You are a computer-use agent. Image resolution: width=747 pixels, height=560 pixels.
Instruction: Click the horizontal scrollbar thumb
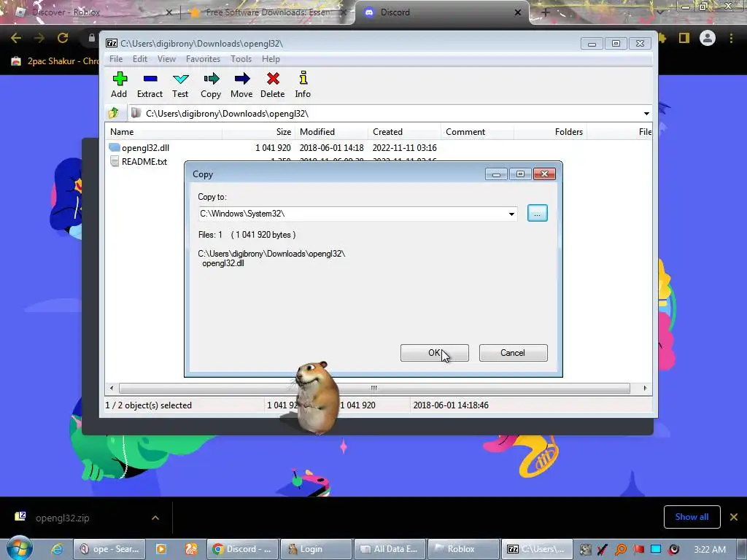tap(374, 388)
